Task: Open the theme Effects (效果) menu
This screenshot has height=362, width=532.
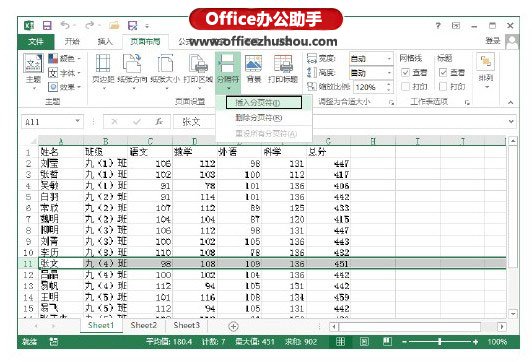Action: tap(64, 87)
